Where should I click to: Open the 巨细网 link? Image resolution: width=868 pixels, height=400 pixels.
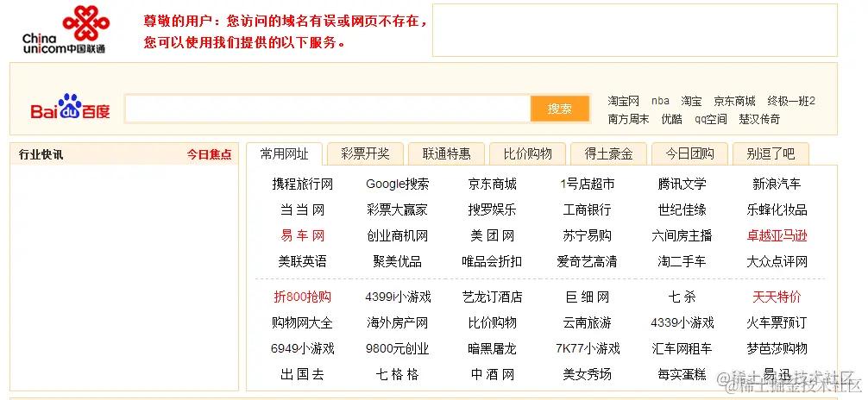[588, 297]
